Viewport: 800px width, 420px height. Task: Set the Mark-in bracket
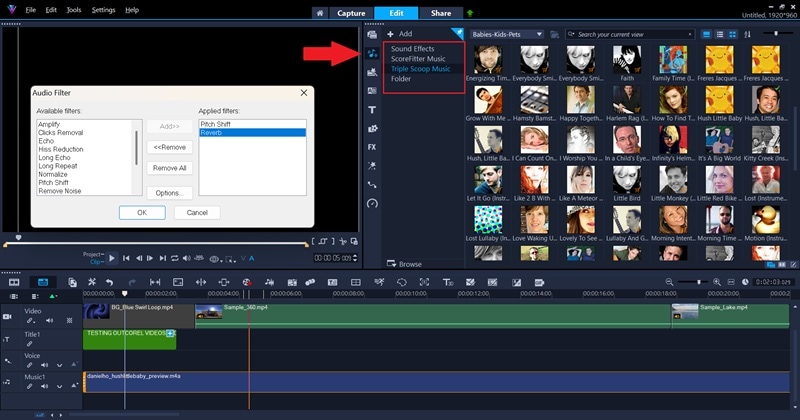pyautogui.click(x=314, y=241)
